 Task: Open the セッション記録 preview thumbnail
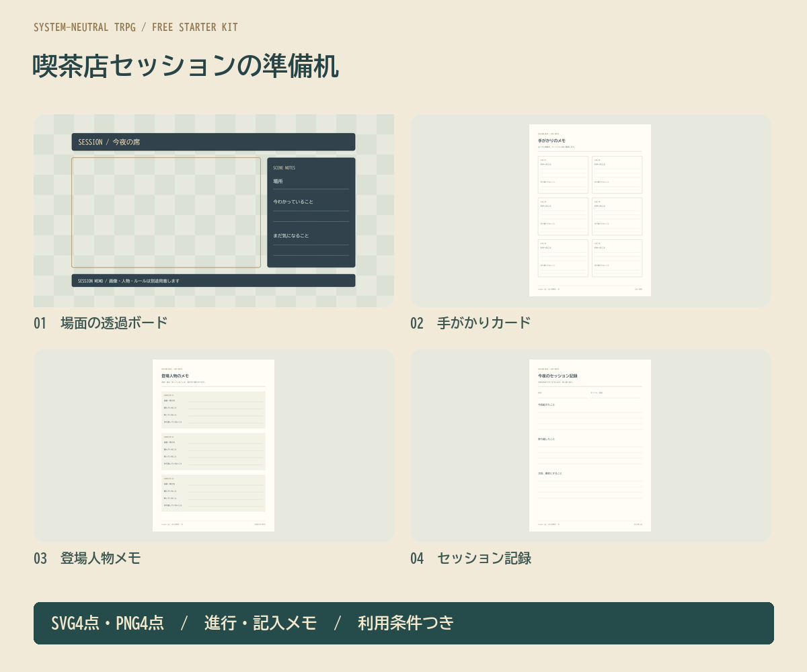click(590, 446)
